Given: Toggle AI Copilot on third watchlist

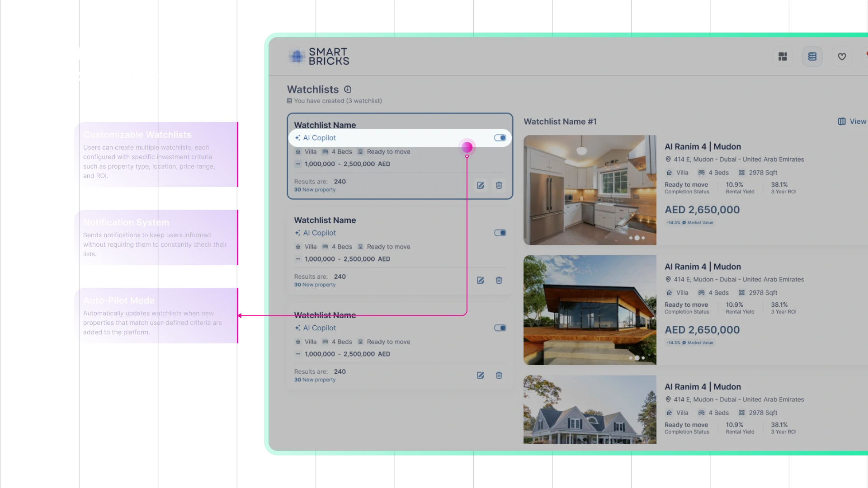Looking at the screenshot, I should 500,328.
